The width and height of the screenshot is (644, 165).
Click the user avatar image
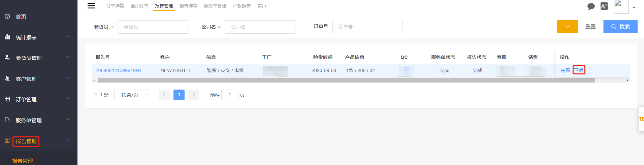(x=621, y=6)
